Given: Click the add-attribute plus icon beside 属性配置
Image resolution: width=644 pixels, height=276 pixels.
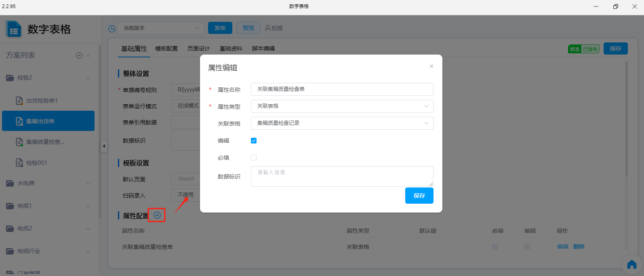Looking at the screenshot, I should (x=157, y=215).
